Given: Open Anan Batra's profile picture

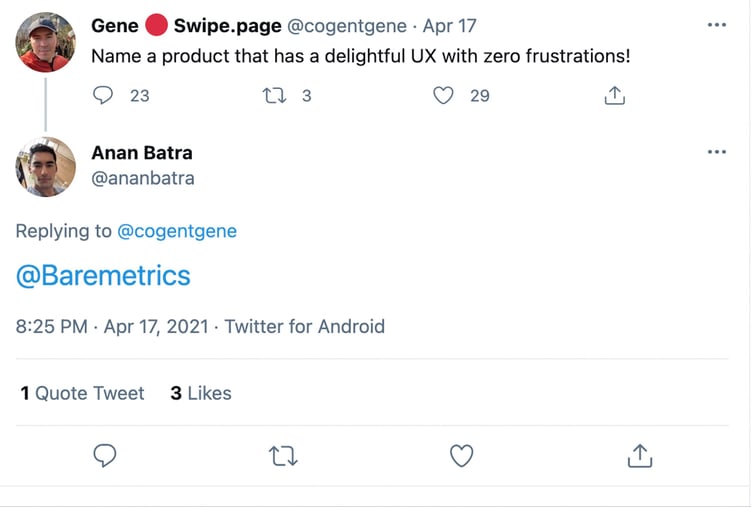Looking at the screenshot, I should [x=46, y=167].
